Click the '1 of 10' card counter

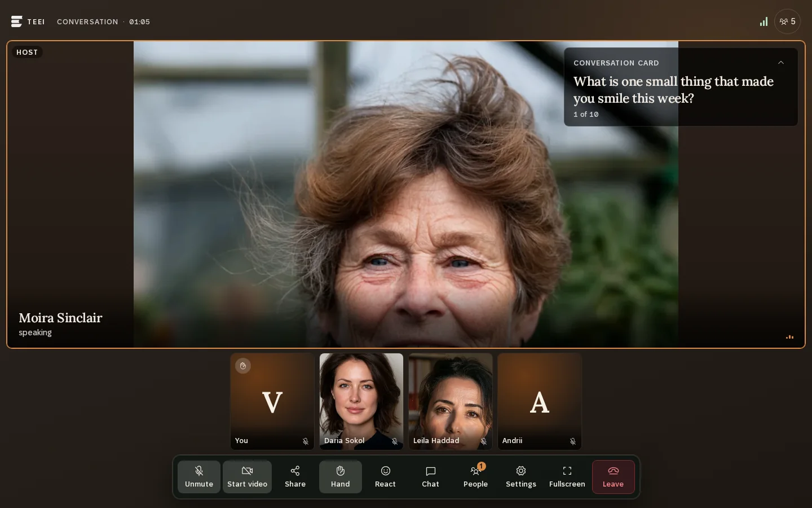coord(586,114)
